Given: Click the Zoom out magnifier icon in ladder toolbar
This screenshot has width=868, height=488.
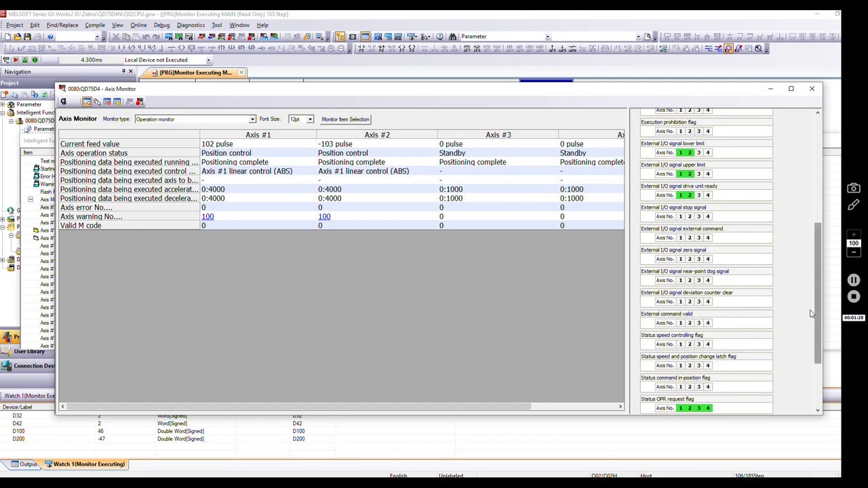Looking at the screenshot, I should tap(341, 48).
